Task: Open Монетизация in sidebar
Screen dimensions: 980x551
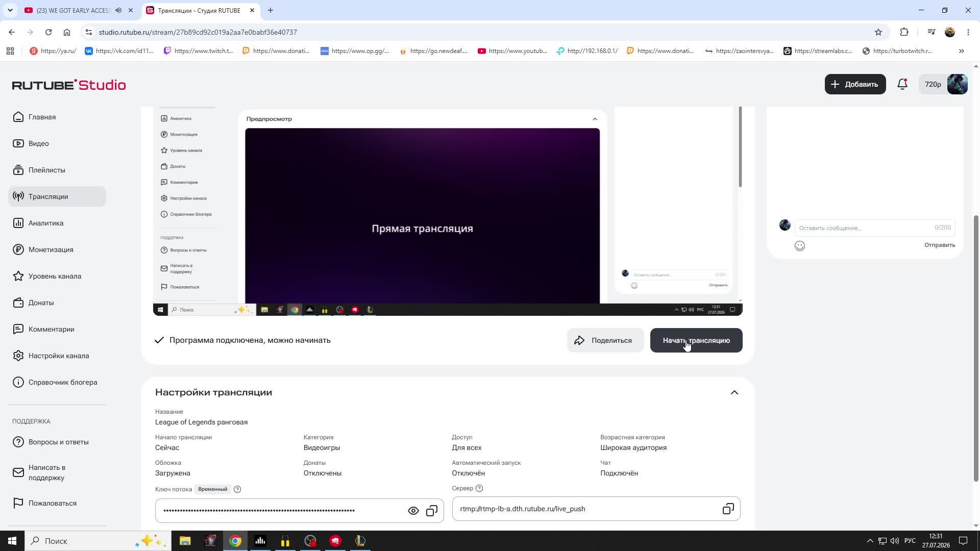Action: point(57,249)
